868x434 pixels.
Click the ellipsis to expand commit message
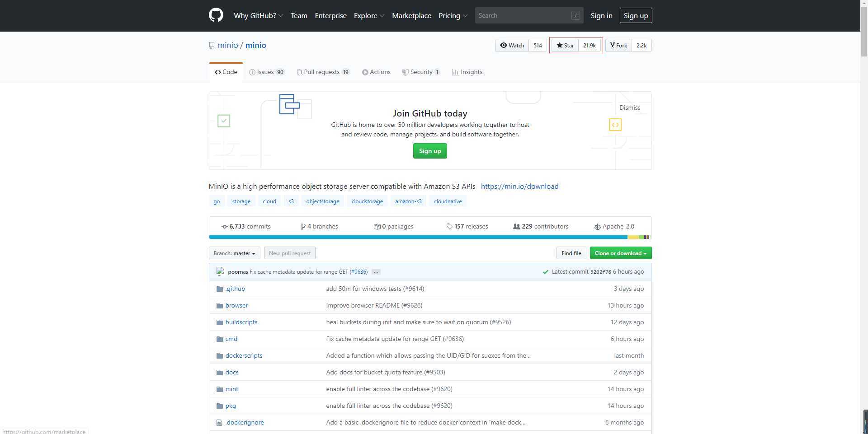click(376, 272)
